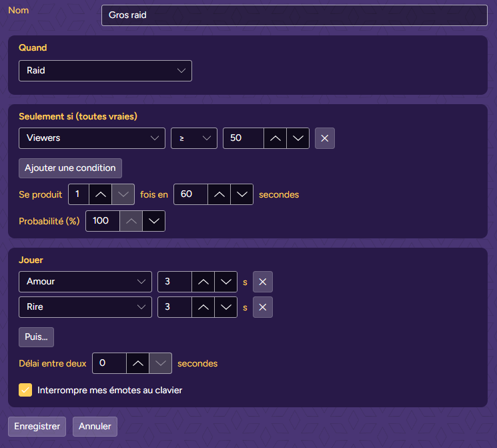Increase the viewers threshold of 50
The width and height of the screenshot is (497, 448).
click(275, 138)
